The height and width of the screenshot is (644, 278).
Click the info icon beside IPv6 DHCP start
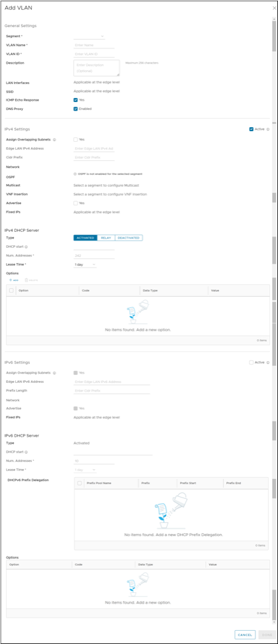(x=26, y=452)
